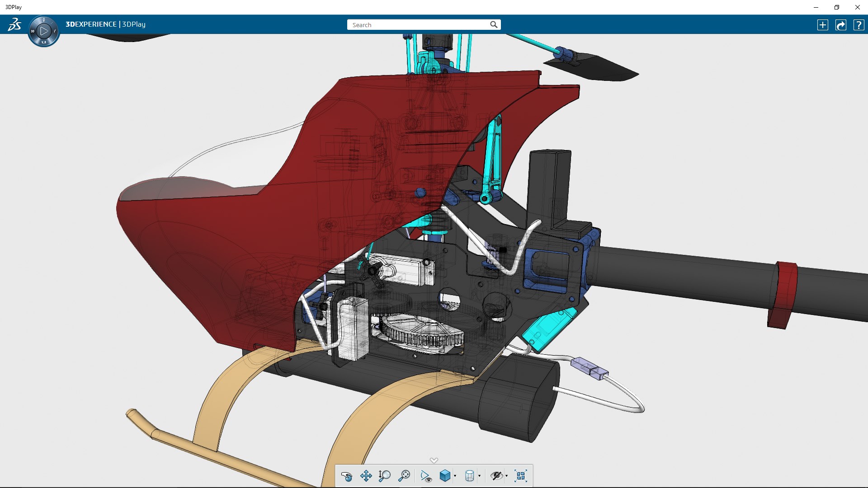Screen dimensions: 868x488
Task: Open the Help question mark icon
Action: click(859, 25)
